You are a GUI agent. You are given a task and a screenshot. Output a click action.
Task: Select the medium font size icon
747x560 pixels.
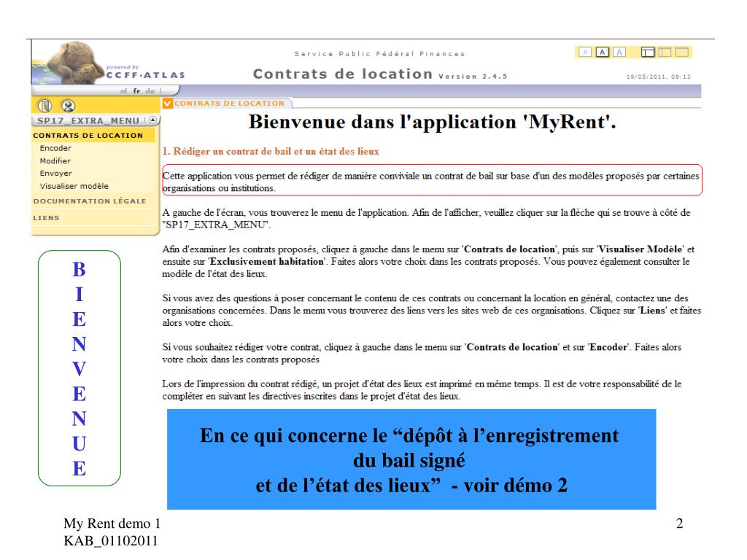click(x=602, y=52)
